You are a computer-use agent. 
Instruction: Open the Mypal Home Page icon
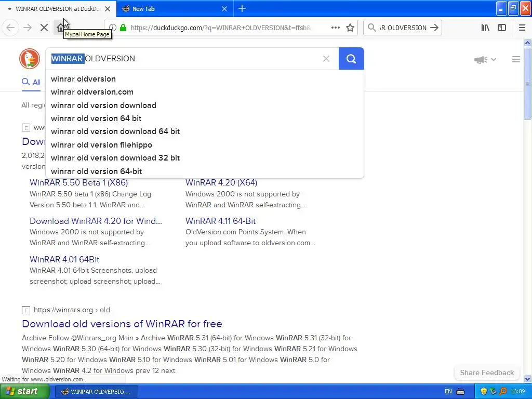[60, 28]
